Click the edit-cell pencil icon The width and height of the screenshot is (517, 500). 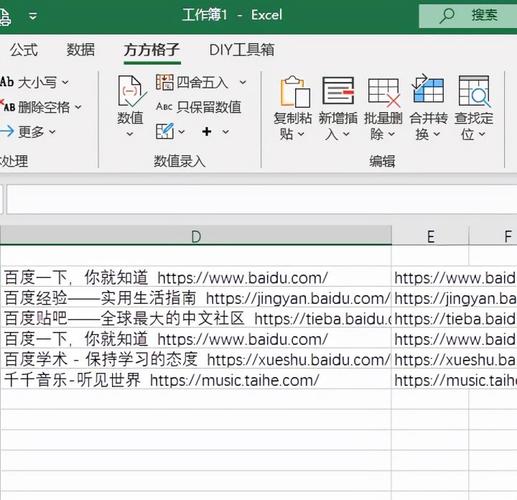click(x=165, y=131)
